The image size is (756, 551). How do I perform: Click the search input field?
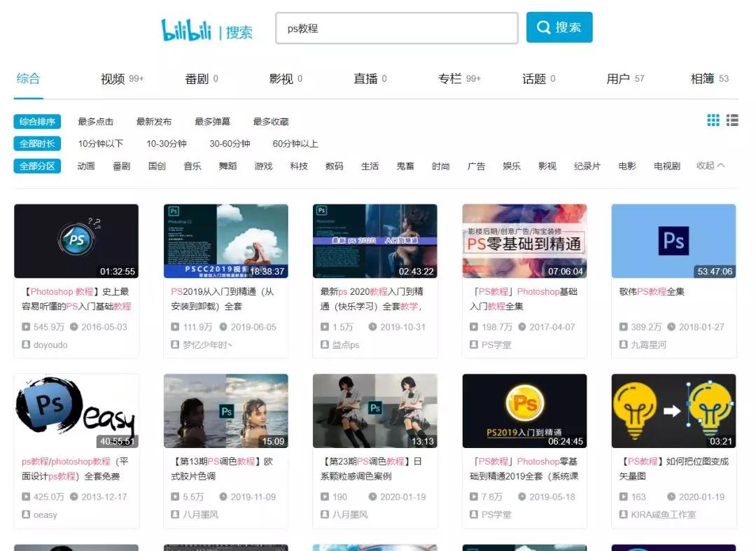[x=397, y=29]
